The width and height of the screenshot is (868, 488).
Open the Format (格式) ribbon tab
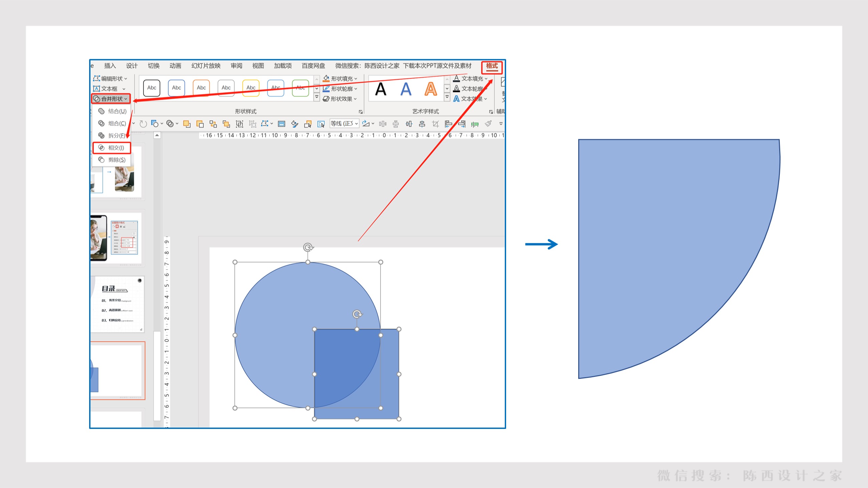pyautogui.click(x=492, y=66)
